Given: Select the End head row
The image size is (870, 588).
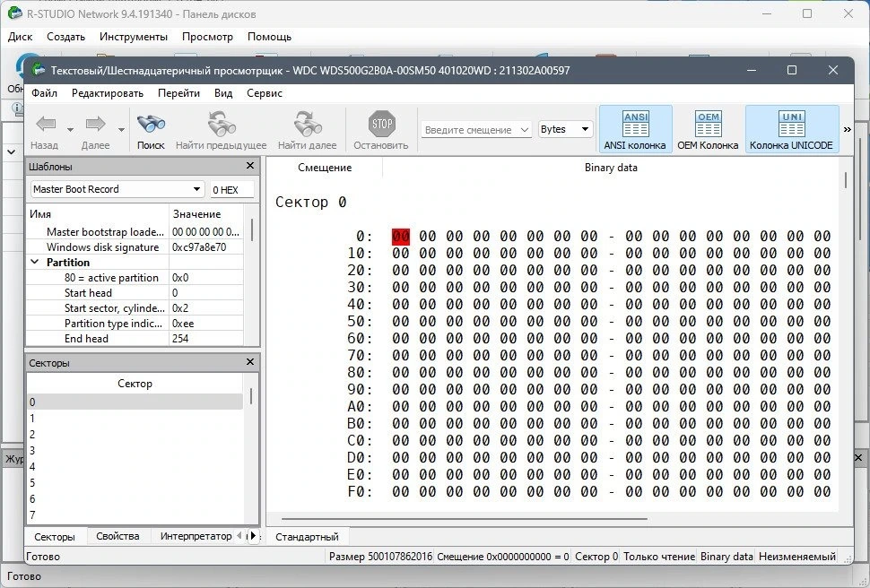Looking at the screenshot, I should pos(135,339).
